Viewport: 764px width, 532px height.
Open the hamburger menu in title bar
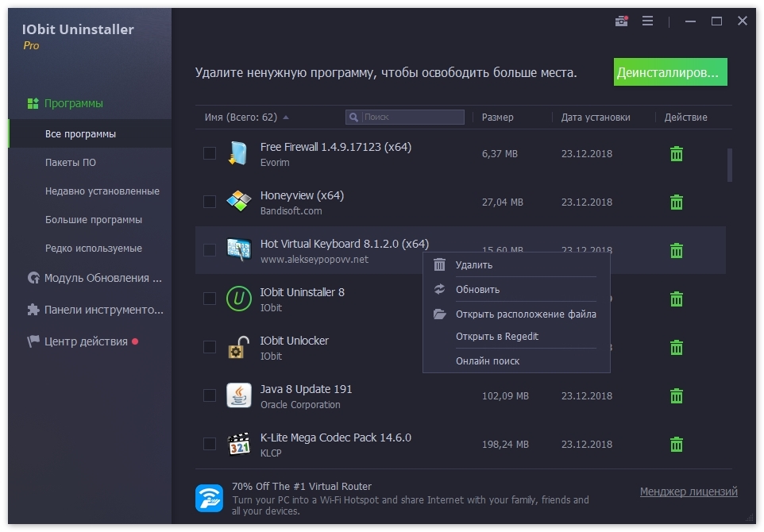coord(647,21)
